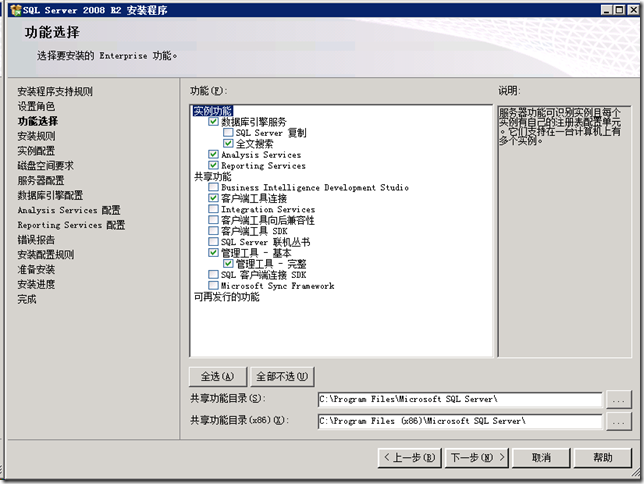Select the 共享功能 tree heading
644x484 pixels.
[212, 176]
